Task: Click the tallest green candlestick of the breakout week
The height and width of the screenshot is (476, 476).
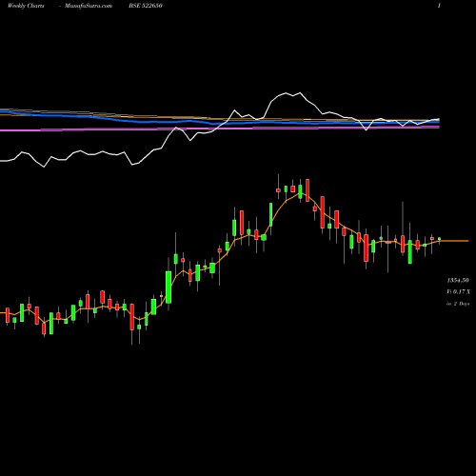Action: point(169,287)
